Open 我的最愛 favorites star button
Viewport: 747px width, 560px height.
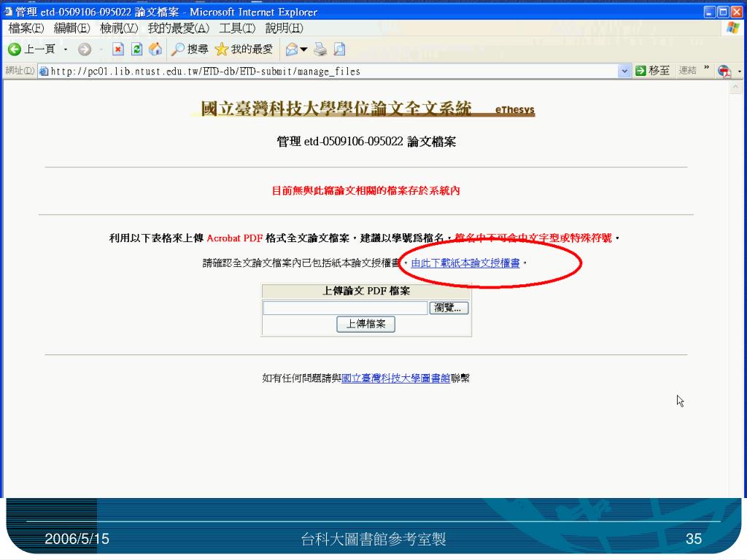coord(244,49)
